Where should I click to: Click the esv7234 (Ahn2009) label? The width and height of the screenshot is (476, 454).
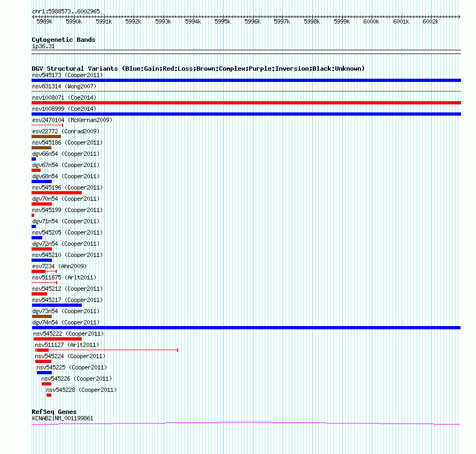[x=59, y=266]
